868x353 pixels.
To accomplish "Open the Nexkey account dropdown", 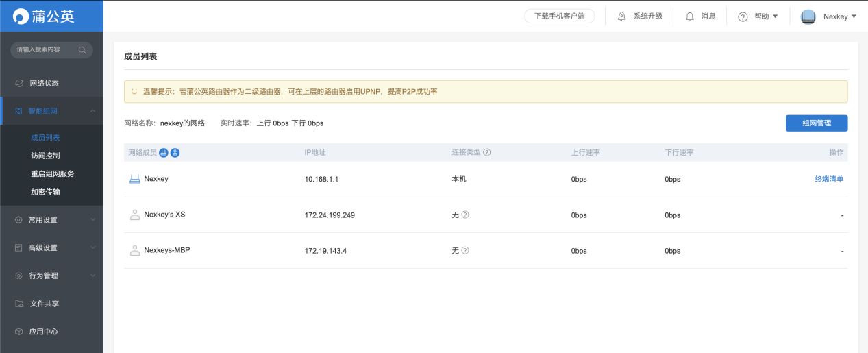I will (829, 16).
